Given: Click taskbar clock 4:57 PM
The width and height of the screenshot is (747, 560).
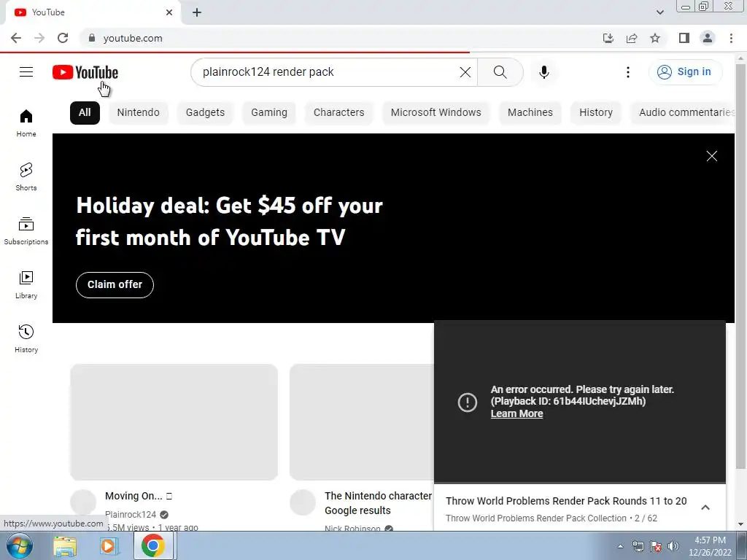Looking at the screenshot, I should [710, 540].
